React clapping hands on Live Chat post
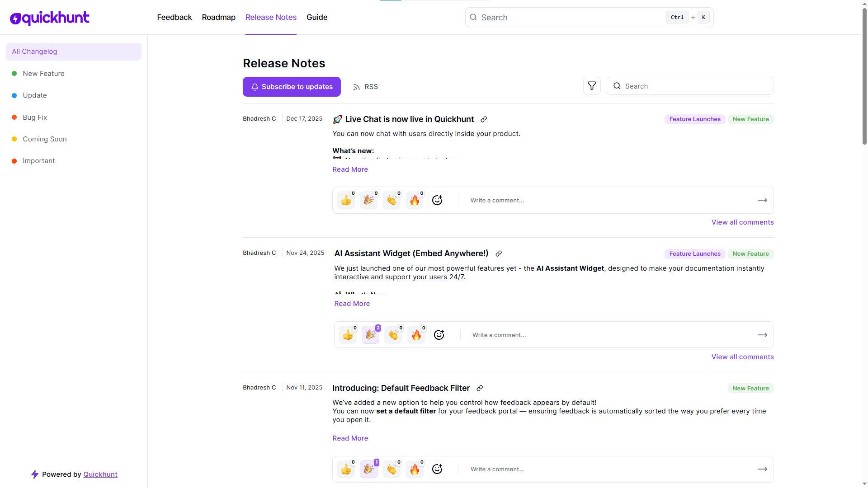 (392, 200)
